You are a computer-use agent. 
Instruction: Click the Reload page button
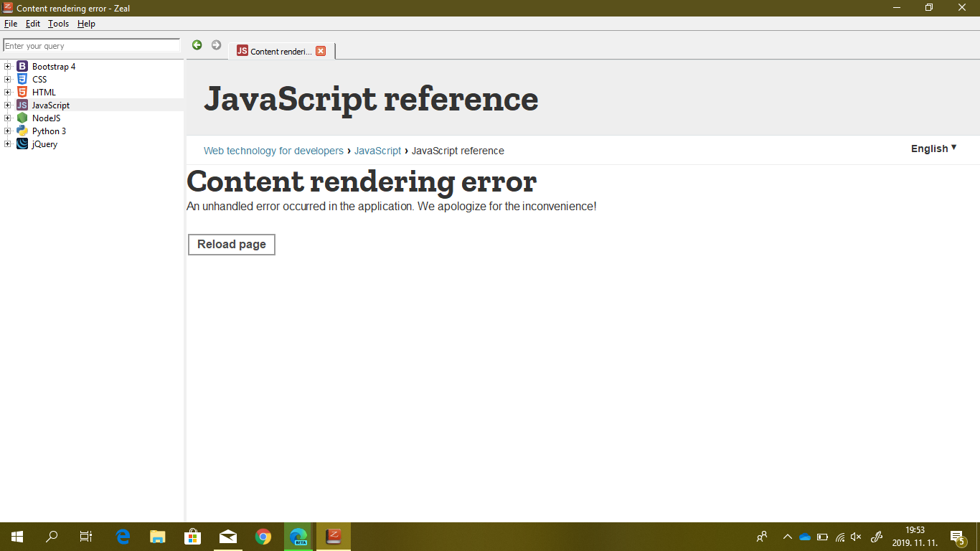click(231, 244)
